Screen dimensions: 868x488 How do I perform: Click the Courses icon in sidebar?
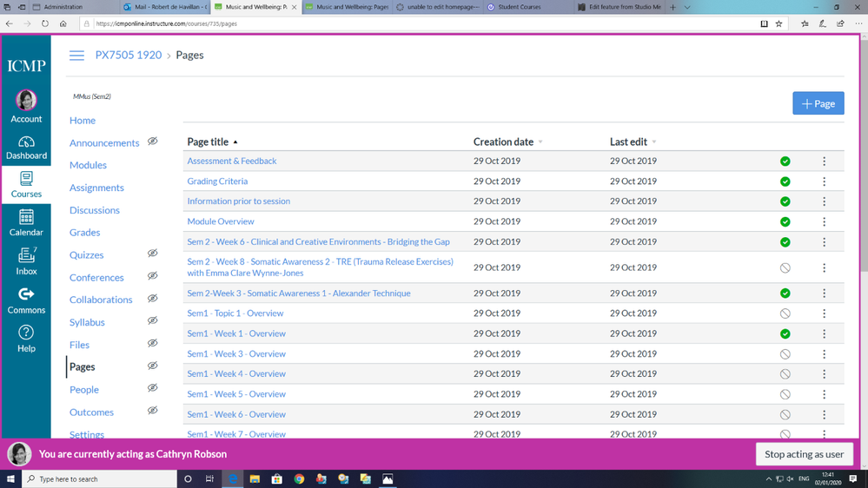coord(26,184)
